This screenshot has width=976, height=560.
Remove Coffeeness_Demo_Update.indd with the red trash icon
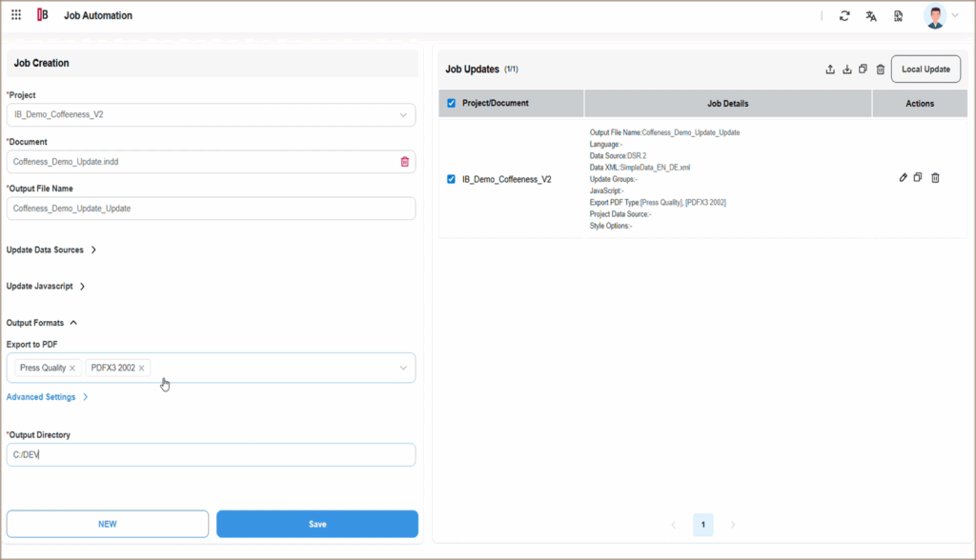[404, 162]
